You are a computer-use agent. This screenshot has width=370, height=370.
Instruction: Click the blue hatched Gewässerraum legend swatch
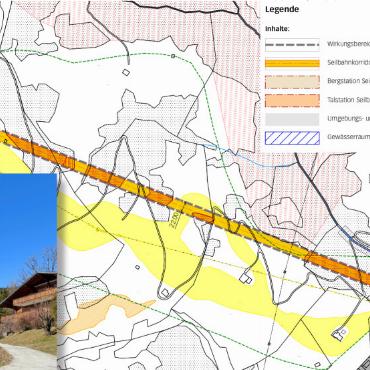[292, 138]
